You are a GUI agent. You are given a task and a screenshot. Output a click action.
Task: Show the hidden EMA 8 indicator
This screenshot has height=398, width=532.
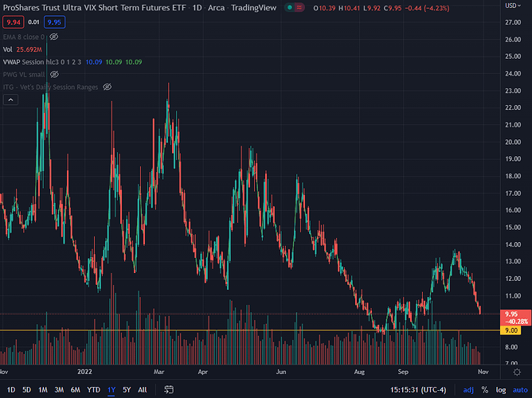coord(53,37)
